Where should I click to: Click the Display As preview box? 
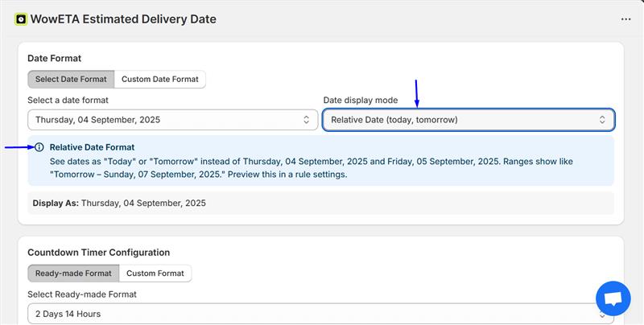tap(320, 204)
